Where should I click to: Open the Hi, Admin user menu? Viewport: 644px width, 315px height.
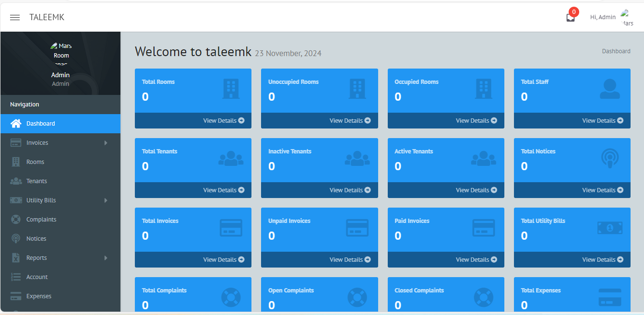(x=603, y=17)
